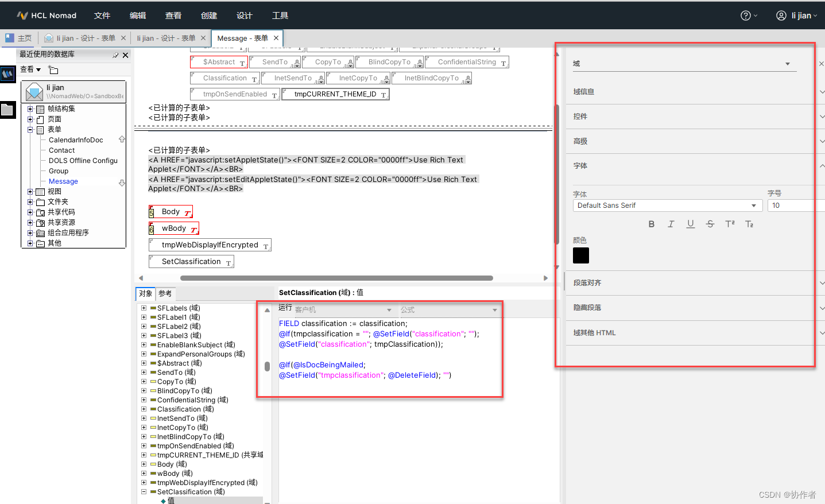Click the li jian database mail icon
This screenshot has width=825, height=504.
tap(34, 92)
